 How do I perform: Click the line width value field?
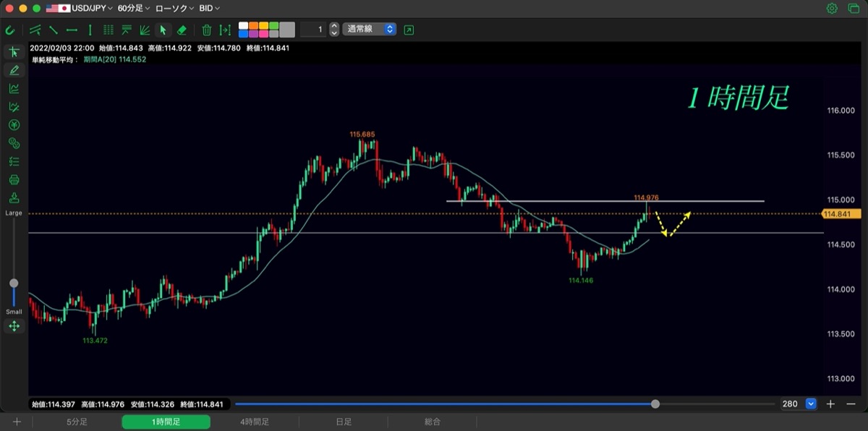click(x=313, y=30)
